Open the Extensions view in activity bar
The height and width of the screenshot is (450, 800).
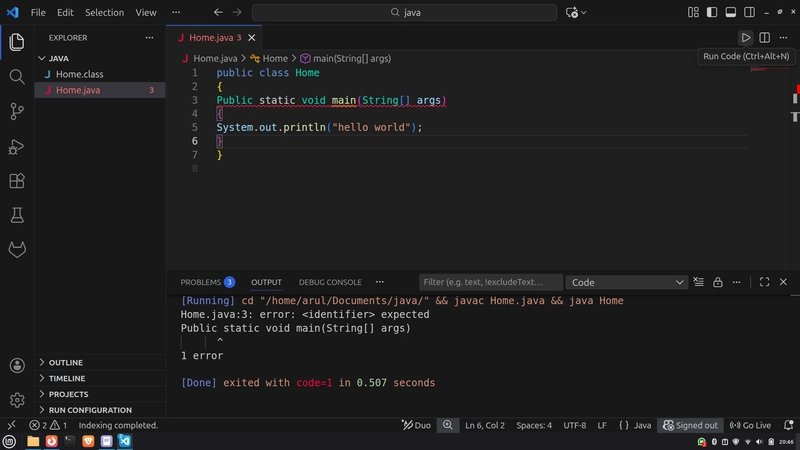[16, 181]
